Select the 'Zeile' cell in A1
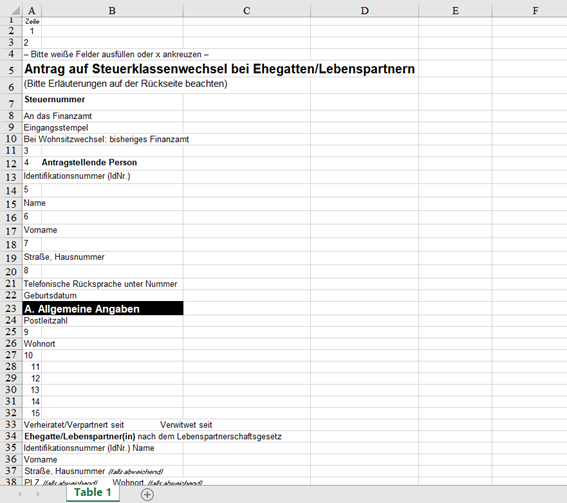This screenshot has height=503, width=567. pos(32,21)
